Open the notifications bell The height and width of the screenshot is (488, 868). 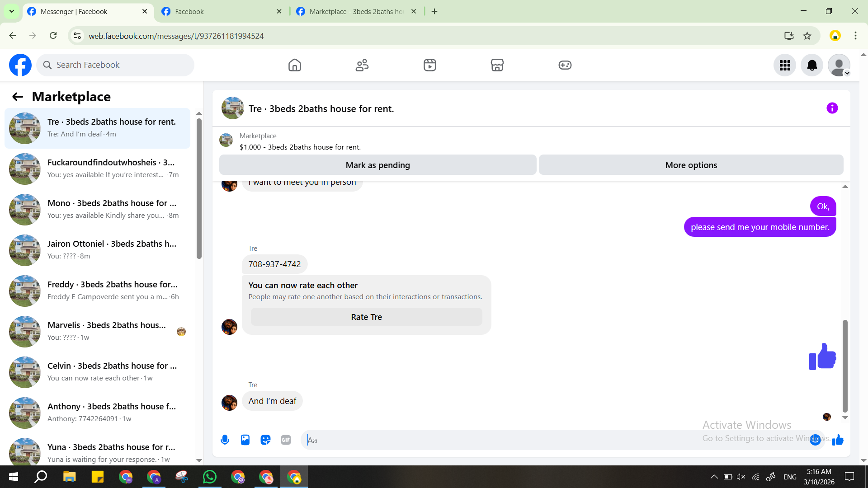[x=812, y=65]
